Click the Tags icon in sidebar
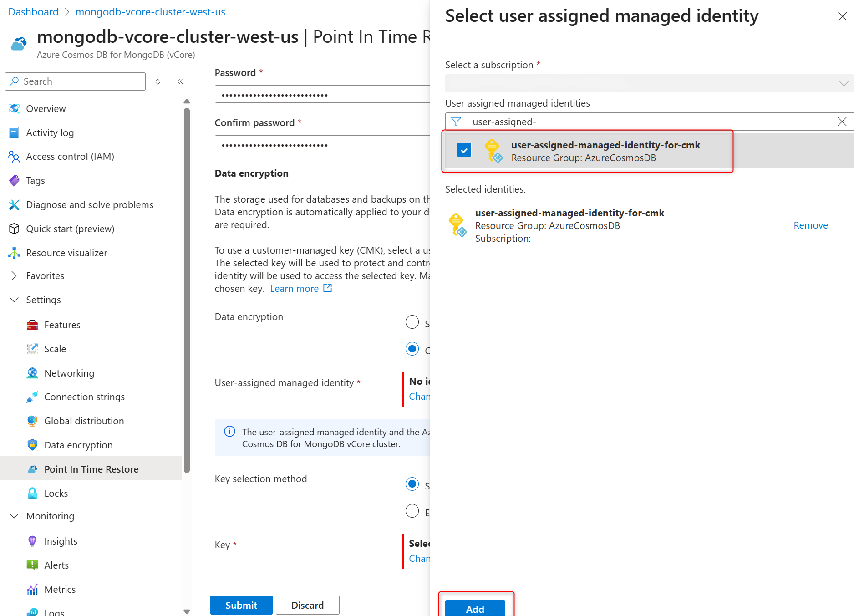This screenshot has width=864, height=616. [14, 181]
